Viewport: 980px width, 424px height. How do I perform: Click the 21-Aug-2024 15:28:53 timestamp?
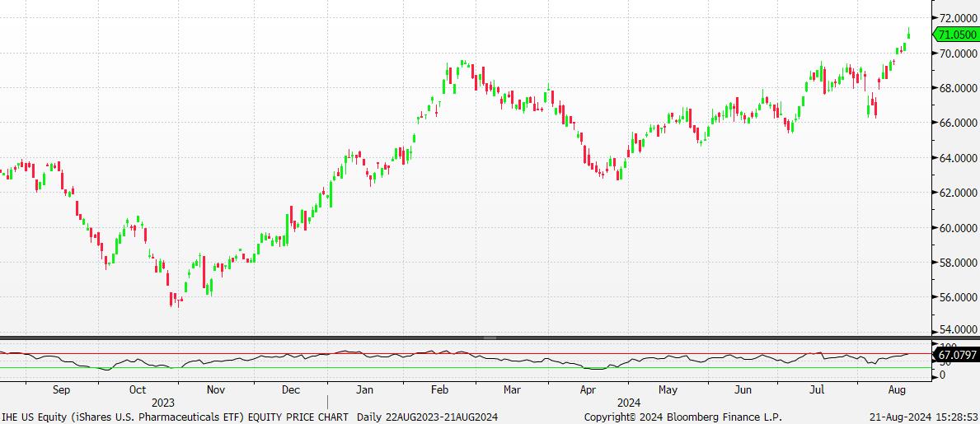925,417
